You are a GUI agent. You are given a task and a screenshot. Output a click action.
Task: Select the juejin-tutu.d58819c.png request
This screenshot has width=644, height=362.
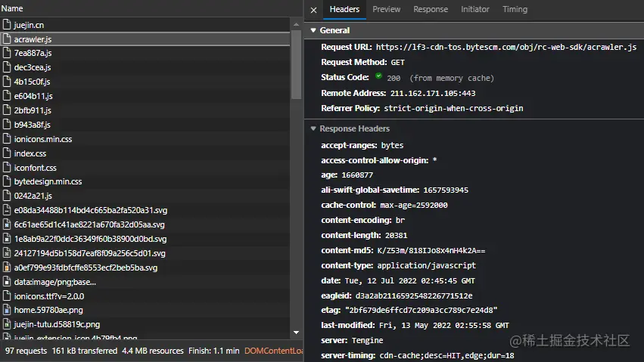pyautogui.click(x=145, y=324)
